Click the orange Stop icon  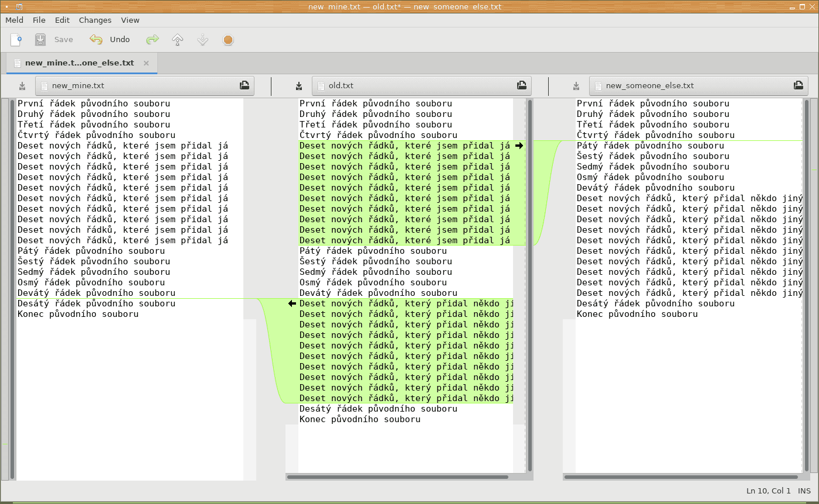(228, 40)
